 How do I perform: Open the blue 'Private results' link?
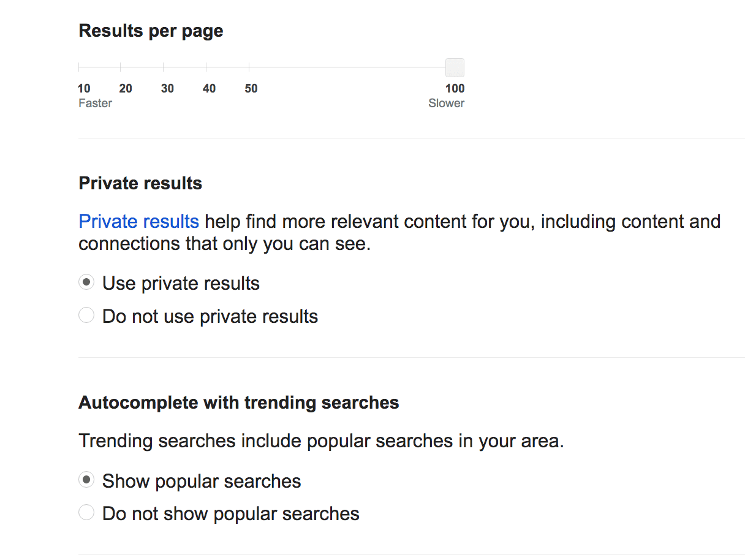pyautogui.click(x=139, y=221)
